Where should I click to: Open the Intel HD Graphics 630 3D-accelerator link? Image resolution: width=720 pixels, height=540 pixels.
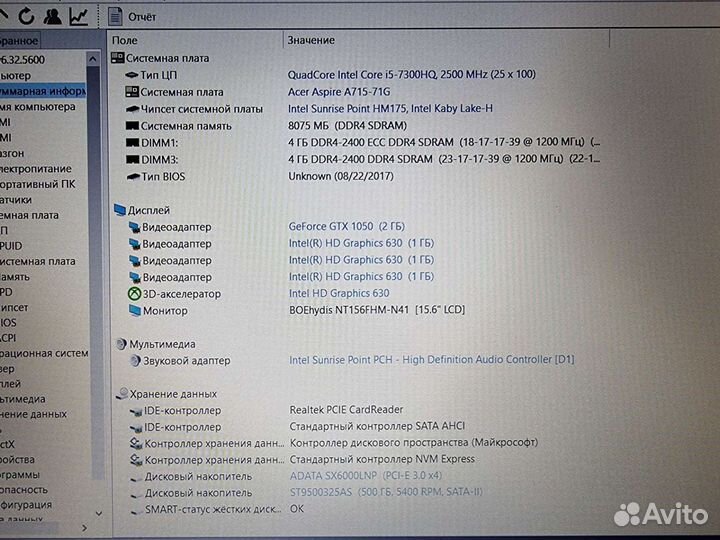click(x=339, y=293)
